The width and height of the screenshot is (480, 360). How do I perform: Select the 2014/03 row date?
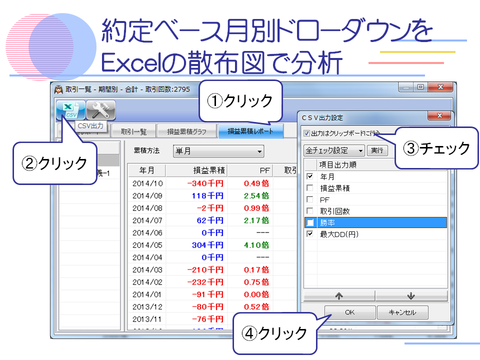147,270
